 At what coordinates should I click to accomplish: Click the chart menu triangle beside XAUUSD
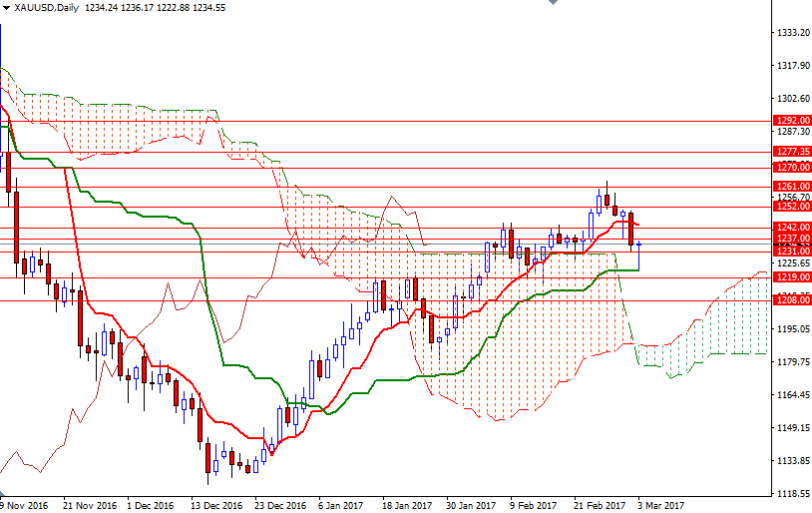tap(6, 7)
